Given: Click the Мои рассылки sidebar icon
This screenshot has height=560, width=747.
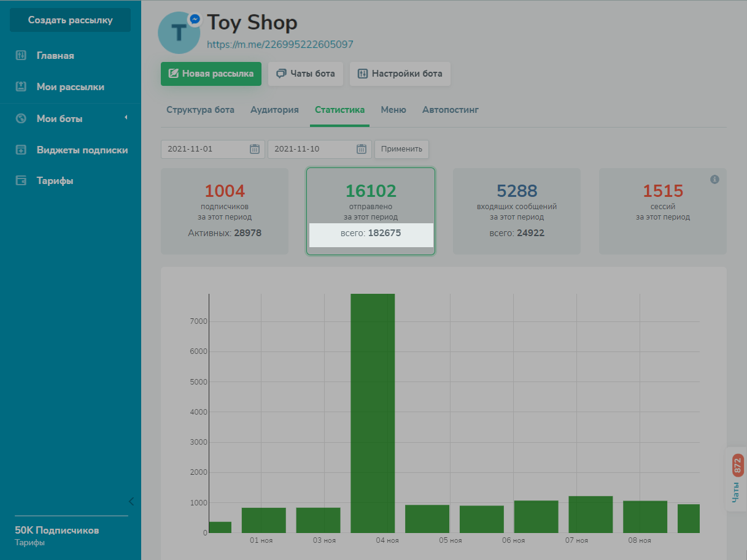Looking at the screenshot, I should pyautogui.click(x=21, y=87).
